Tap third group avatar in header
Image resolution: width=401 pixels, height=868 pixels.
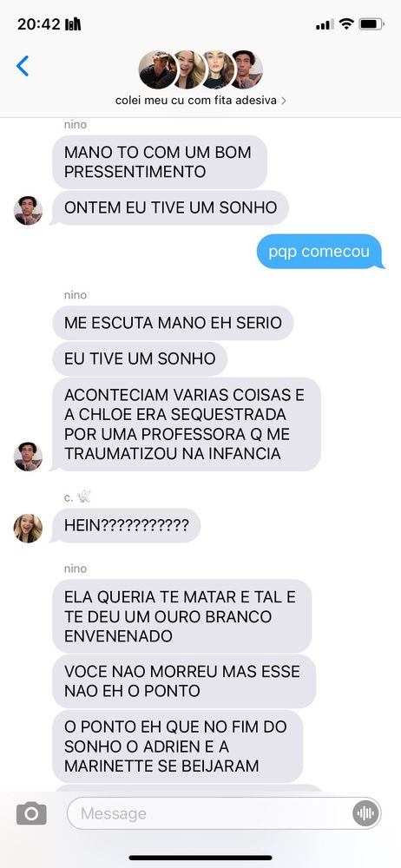coord(218,69)
